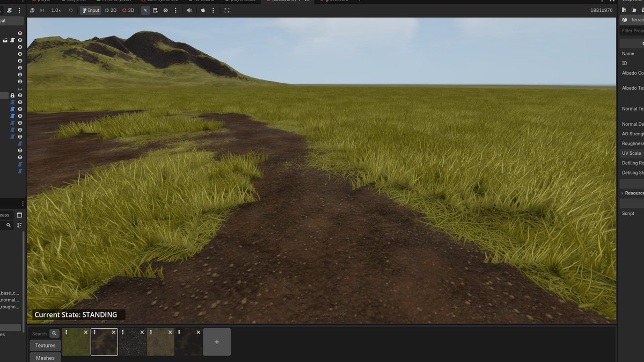Remove the tan dry grass texture with X
The height and width of the screenshot is (362, 644).
(171, 332)
